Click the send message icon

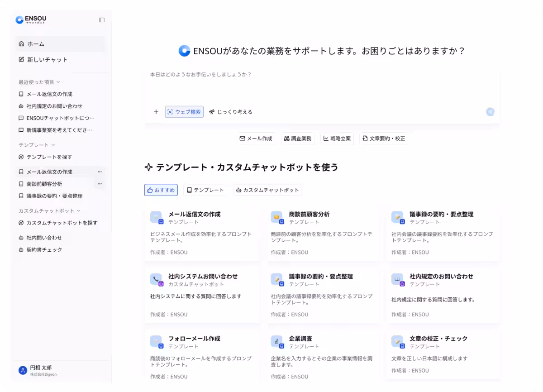pyautogui.click(x=490, y=112)
